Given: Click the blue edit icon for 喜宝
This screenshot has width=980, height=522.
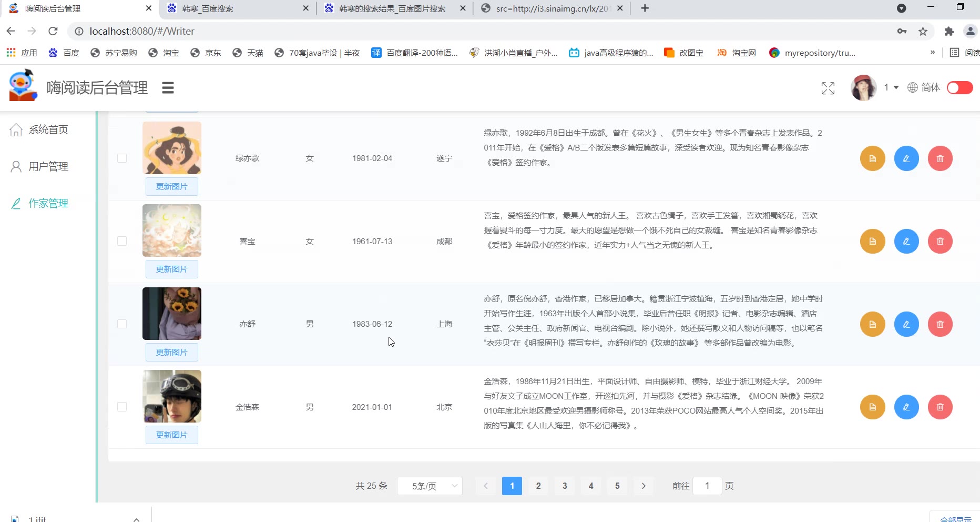Looking at the screenshot, I should pyautogui.click(x=906, y=242).
